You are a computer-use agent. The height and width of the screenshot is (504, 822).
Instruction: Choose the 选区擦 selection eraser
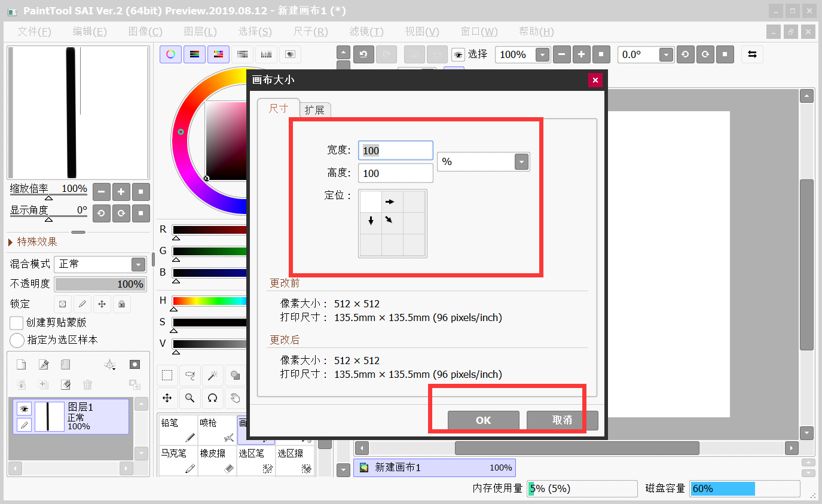coord(295,461)
